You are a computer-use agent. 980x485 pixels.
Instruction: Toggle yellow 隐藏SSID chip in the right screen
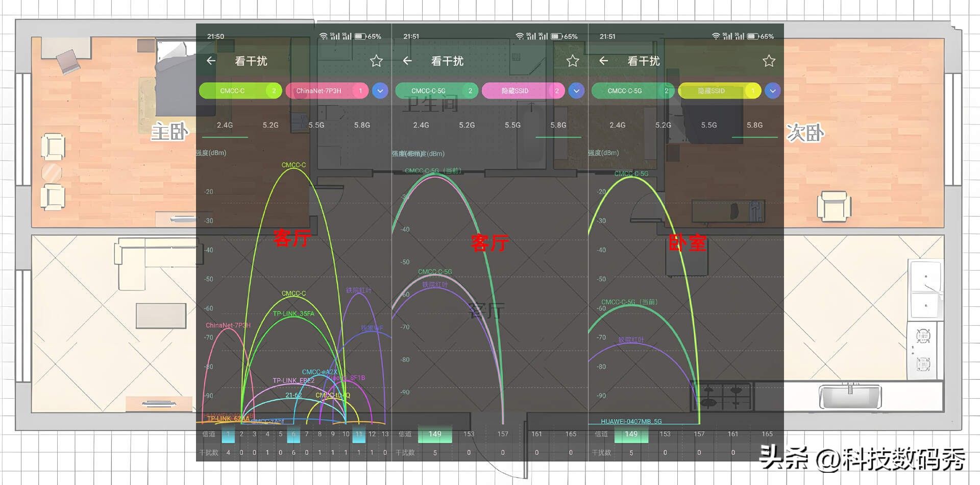coord(720,91)
